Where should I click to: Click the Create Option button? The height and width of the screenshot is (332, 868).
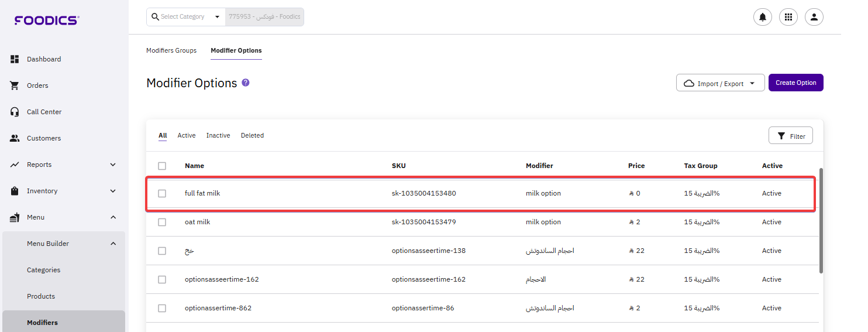click(795, 83)
